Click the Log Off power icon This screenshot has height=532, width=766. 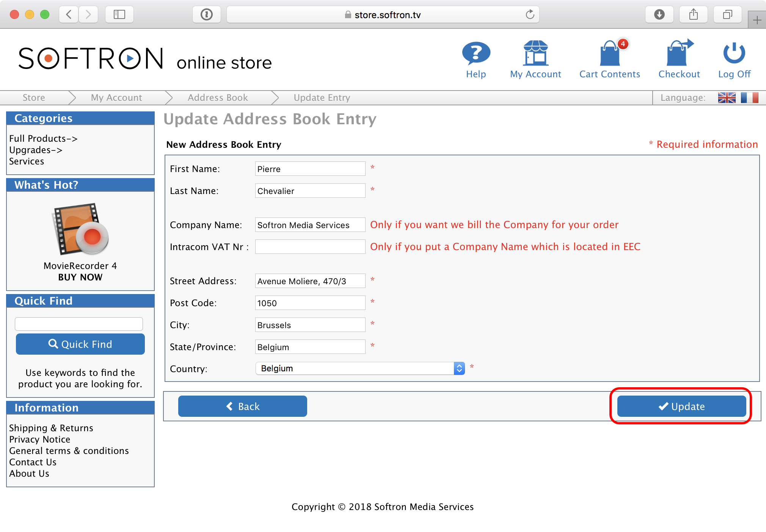[x=734, y=53]
